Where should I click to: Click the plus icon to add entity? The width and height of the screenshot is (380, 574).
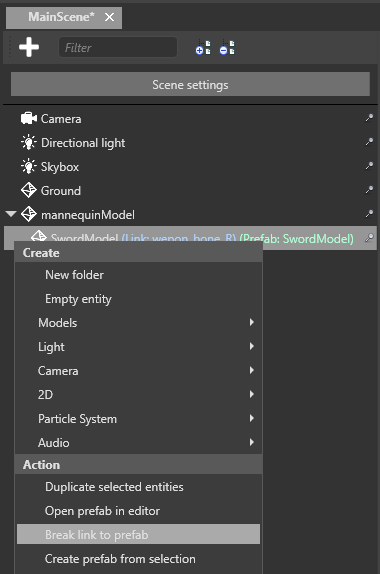29,47
